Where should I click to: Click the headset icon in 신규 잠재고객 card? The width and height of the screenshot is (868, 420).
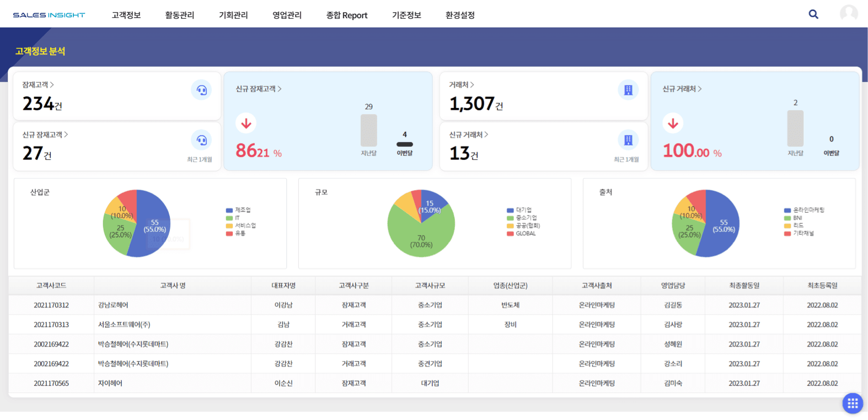(201, 140)
